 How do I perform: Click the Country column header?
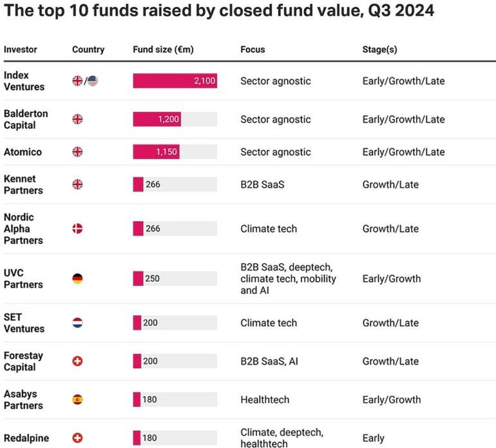[88, 50]
